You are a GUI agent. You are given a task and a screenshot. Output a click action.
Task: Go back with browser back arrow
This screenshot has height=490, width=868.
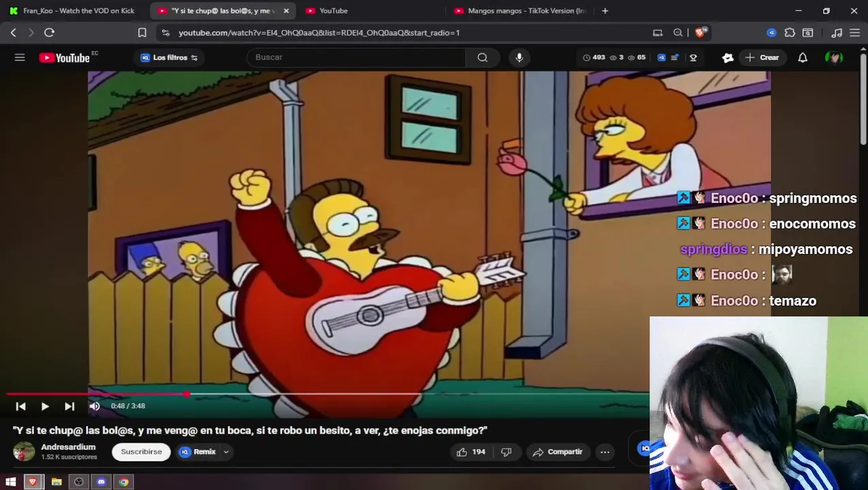[x=14, y=33]
